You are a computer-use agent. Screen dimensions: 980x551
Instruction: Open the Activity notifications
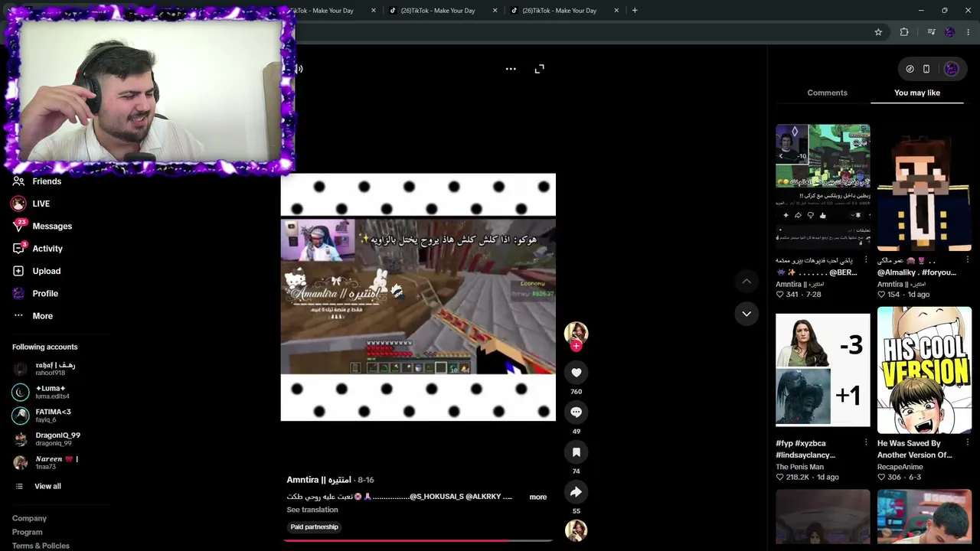pyautogui.click(x=38, y=249)
